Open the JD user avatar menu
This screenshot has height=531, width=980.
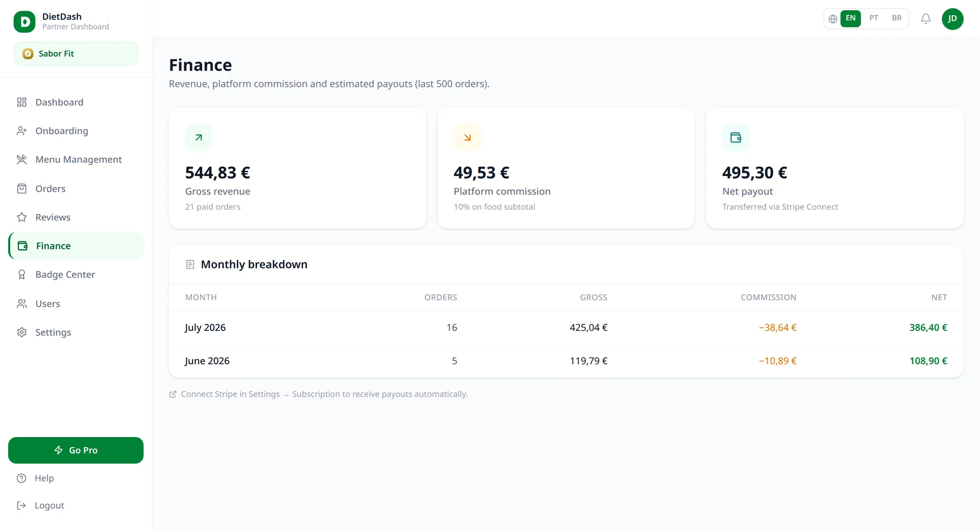(952, 19)
